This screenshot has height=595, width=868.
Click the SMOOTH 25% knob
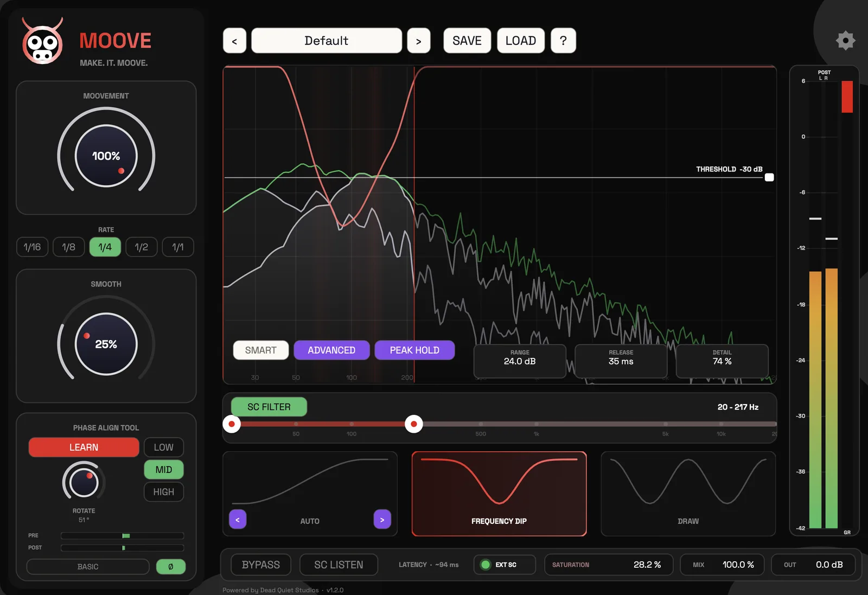pos(106,344)
